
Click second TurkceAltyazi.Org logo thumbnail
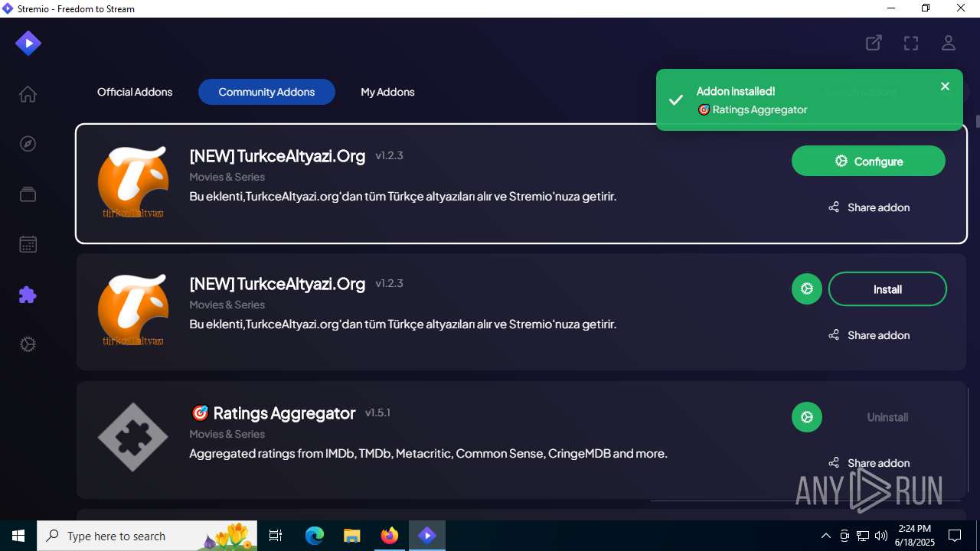point(133,311)
